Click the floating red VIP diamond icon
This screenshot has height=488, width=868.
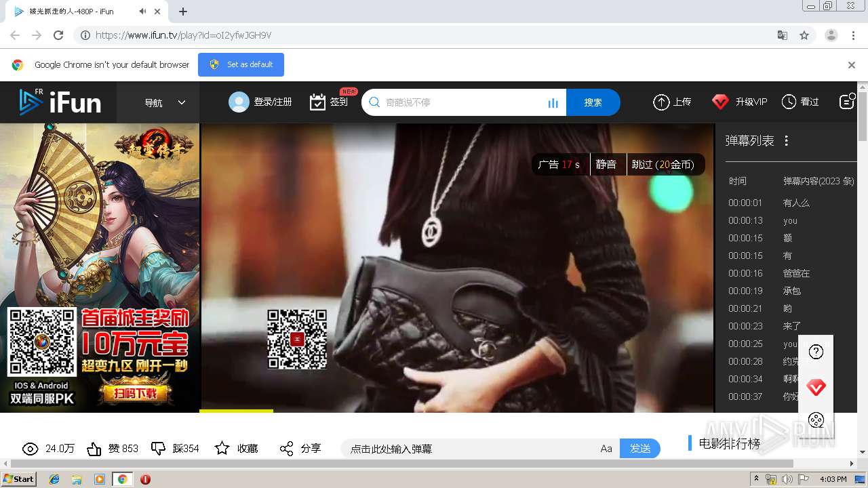coord(816,388)
